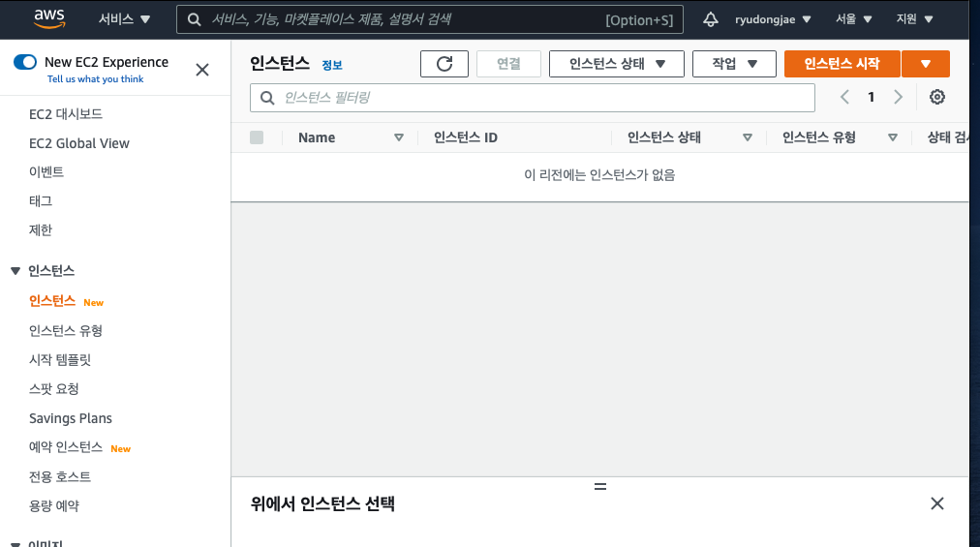Open 시작 템플릿 in sidebar
This screenshot has width=980, height=547.
pyautogui.click(x=60, y=359)
